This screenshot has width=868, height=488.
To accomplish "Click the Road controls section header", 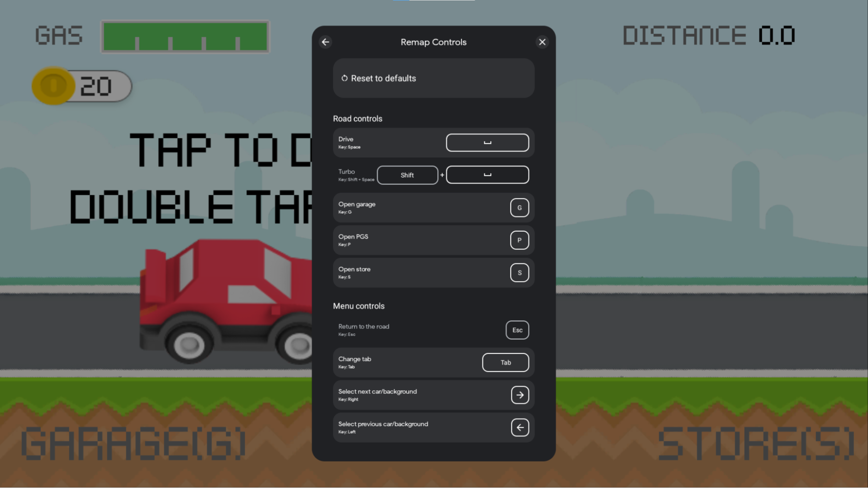I will (x=358, y=118).
